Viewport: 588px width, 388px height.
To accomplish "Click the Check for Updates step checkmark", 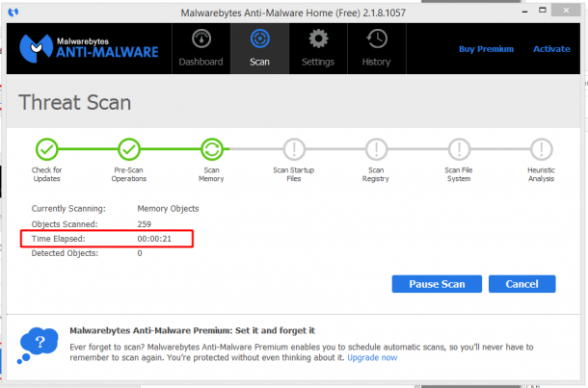I will tap(46, 149).
